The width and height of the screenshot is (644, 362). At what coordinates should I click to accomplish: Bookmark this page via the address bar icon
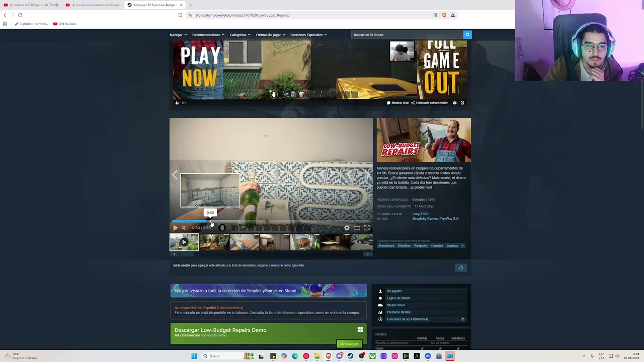(x=180, y=15)
